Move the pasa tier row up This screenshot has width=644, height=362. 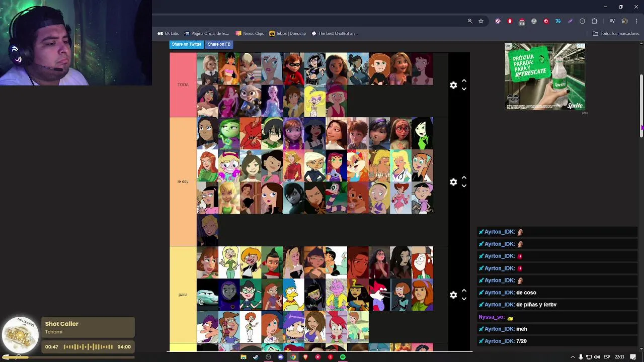click(464, 291)
